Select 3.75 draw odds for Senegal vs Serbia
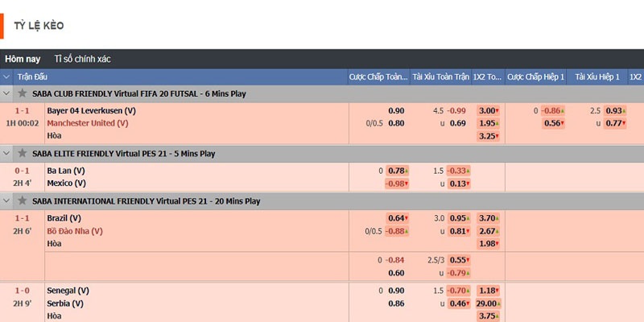The width and height of the screenshot is (644, 322). coord(487,316)
